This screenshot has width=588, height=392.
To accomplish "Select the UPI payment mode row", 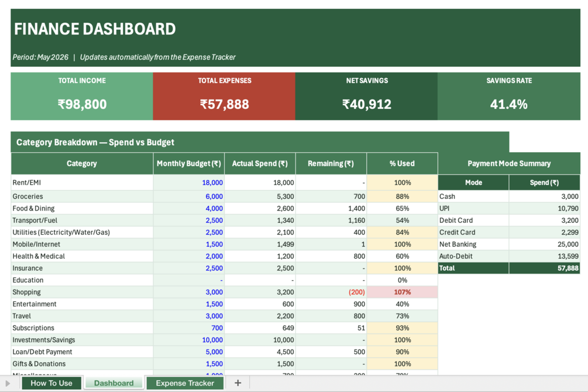I will click(x=509, y=208).
